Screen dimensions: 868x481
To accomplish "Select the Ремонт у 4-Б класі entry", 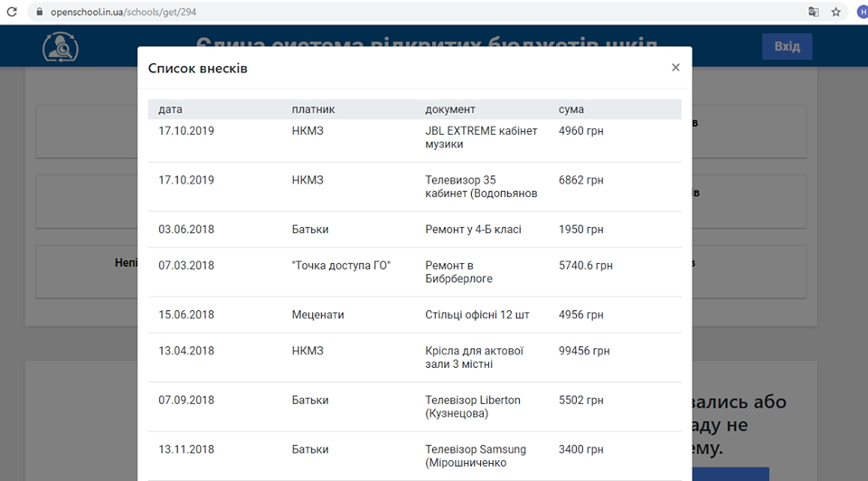I will pyautogui.click(x=473, y=230).
